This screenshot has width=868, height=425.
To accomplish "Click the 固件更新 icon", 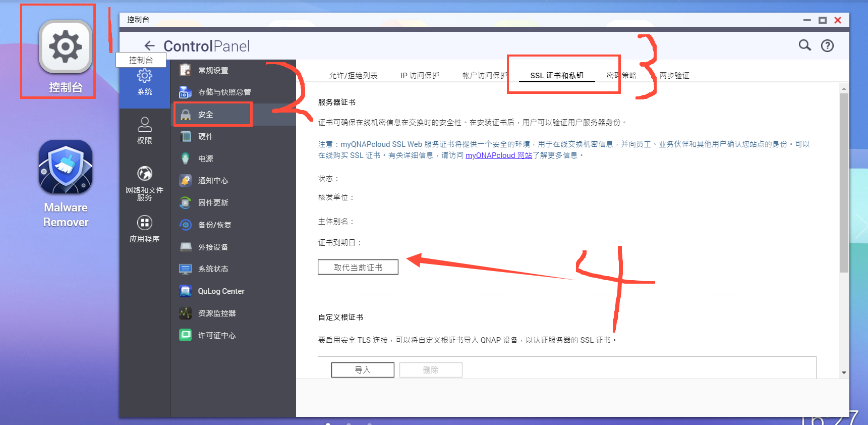I will click(186, 202).
